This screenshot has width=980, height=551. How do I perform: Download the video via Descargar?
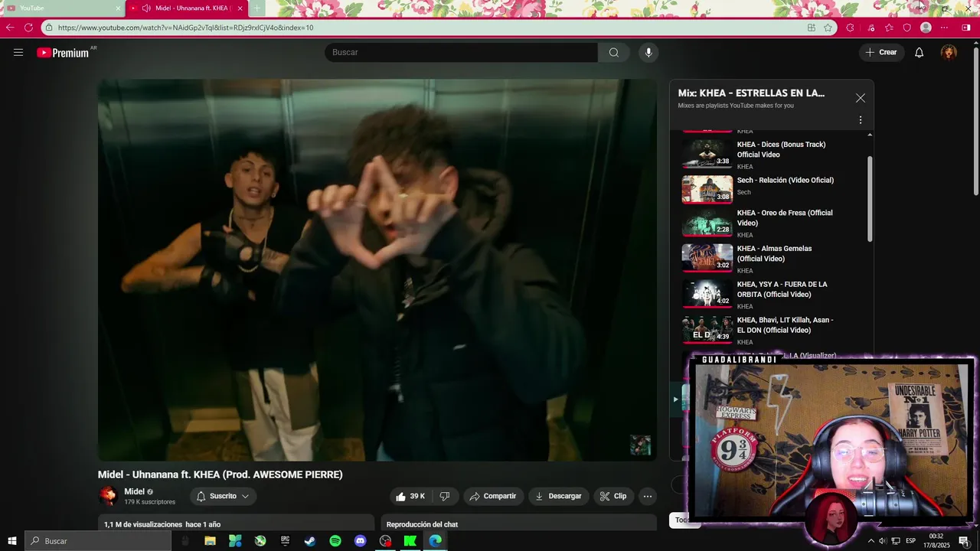(558, 496)
